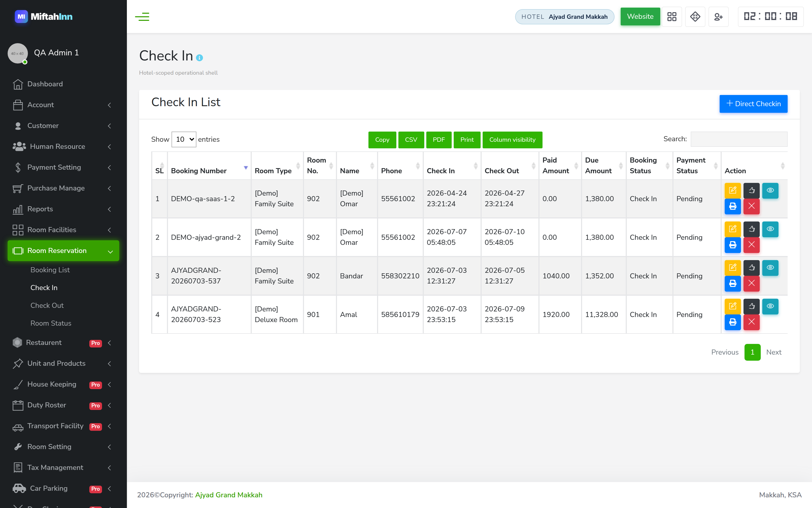The image size is (812, 508).
Task: View details of DEMO-qa-saas-1-2 via eye icon
Action: (770, 190)
